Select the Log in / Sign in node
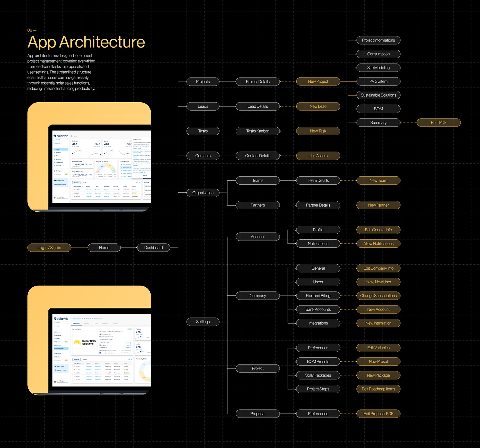This screenshot has width=480, height=448. point(49,248)
